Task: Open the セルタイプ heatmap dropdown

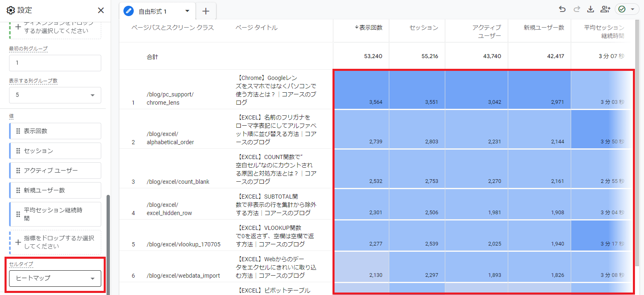Action: click(55, 279)
